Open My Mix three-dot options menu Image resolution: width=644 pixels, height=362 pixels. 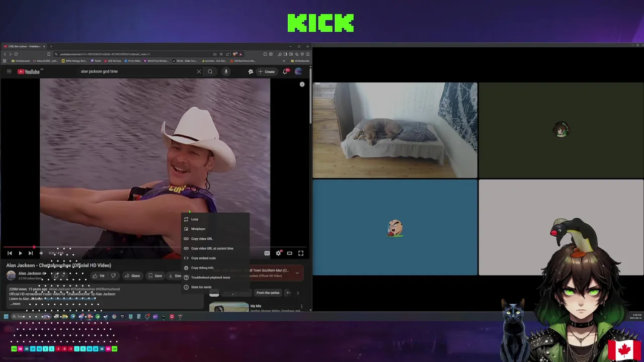pos(301,306)
